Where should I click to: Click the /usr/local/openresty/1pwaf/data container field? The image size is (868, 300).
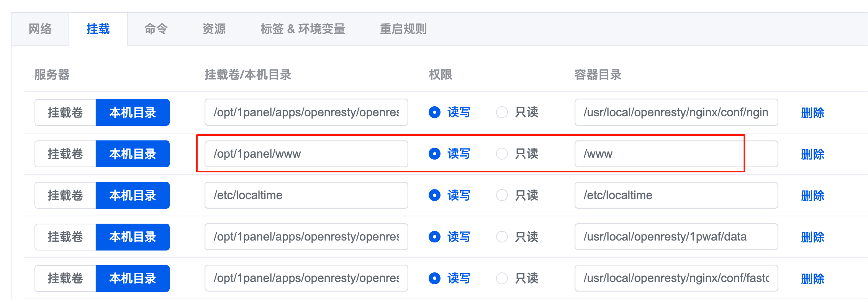click(676, 237)
